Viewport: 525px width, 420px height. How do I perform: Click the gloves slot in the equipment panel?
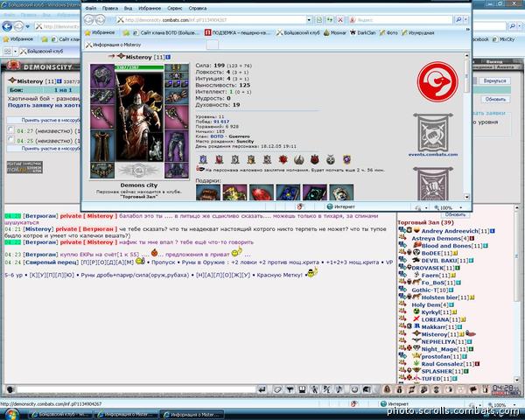point(177,96)
